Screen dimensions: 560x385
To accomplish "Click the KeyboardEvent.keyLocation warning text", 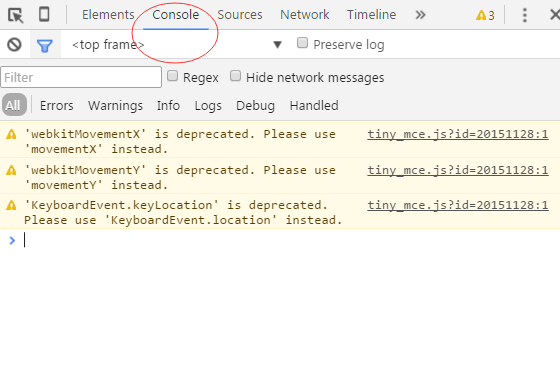I will click(183, 212).
